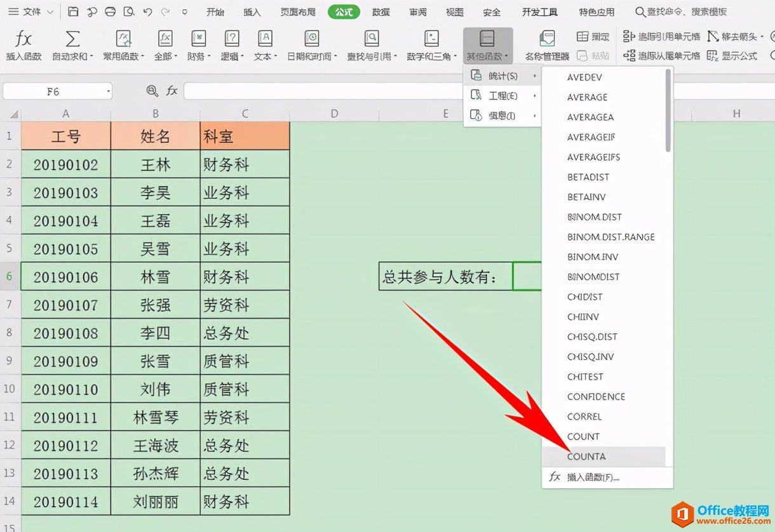
Task: Open the Name Box dropdown arrow
Action: (x=108, y=92)
